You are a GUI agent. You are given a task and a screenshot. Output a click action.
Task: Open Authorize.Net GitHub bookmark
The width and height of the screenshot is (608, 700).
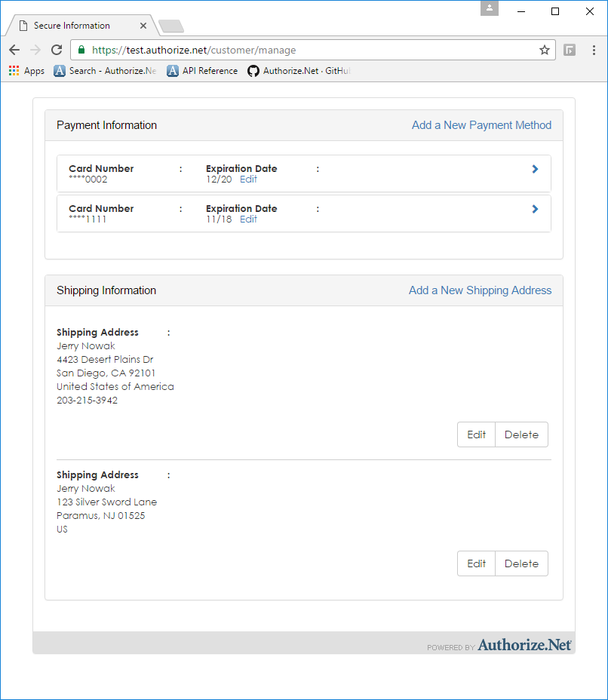click(299, 71)
